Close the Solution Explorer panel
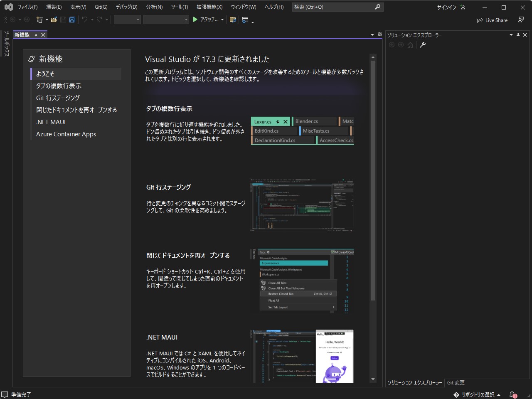Image resolution: width=532 pixels, height=399 pixels. 525,35
